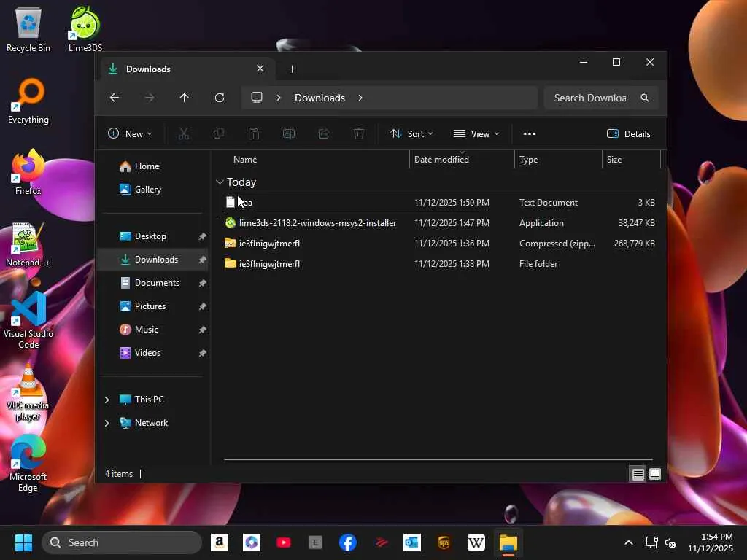Image resolution: width=747 pixels, height=560 pixels.
Task: Show hidden system tray icons
Action: 629,542
